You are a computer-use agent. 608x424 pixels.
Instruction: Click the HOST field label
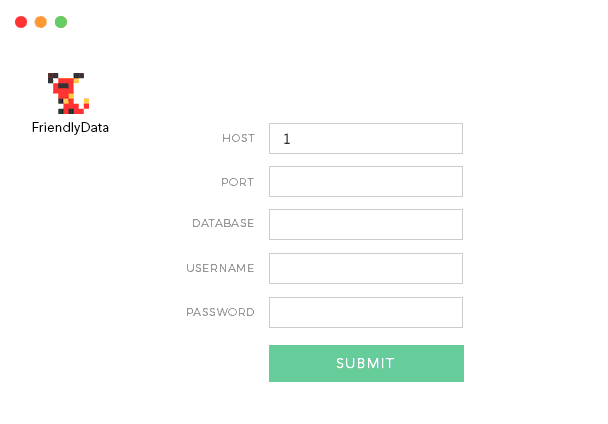pyautogui.click(x=238, y=138)
